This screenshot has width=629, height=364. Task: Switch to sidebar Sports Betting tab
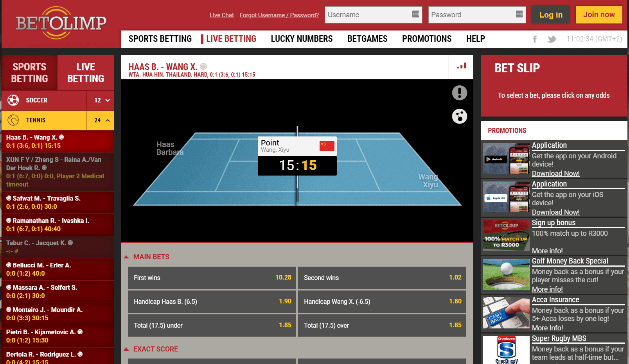(x=30, y=73)
